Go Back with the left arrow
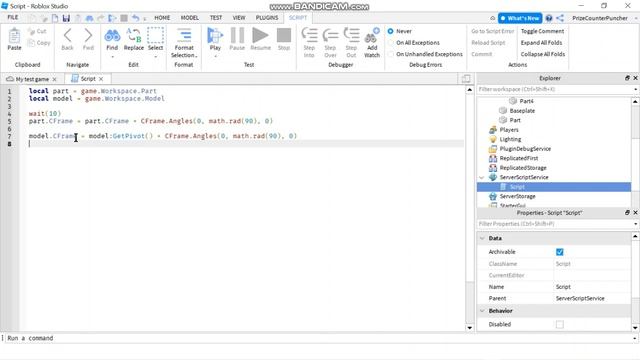Image resolution: width=640 pixels, height=360 pixels. click(67, 36)
